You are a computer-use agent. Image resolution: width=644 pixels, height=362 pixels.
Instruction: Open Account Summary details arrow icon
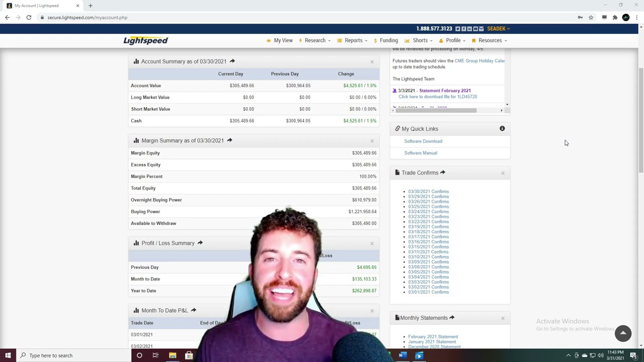[x=232, y=61]
